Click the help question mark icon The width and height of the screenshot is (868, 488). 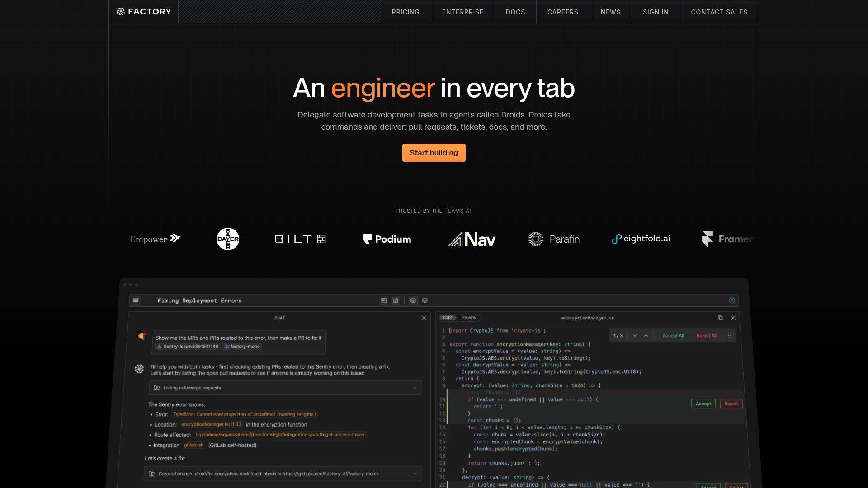(x=732, y=300)
